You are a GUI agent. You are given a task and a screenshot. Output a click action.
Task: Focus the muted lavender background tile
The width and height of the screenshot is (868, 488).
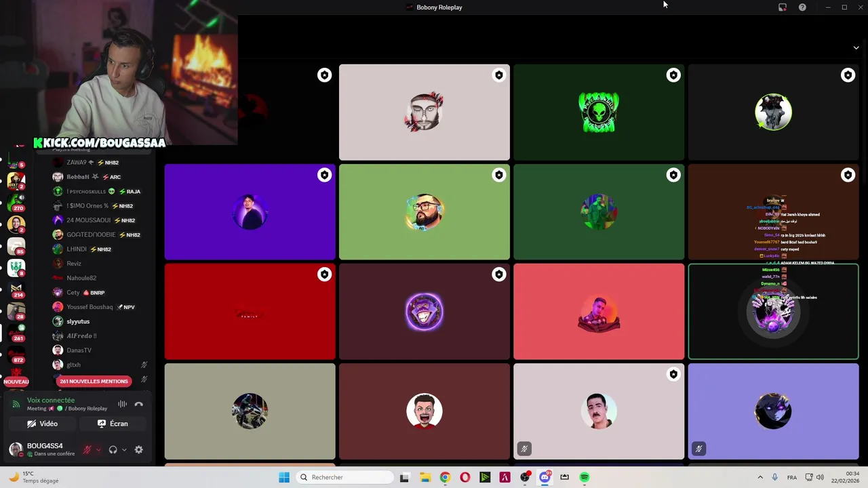[773, 411]
